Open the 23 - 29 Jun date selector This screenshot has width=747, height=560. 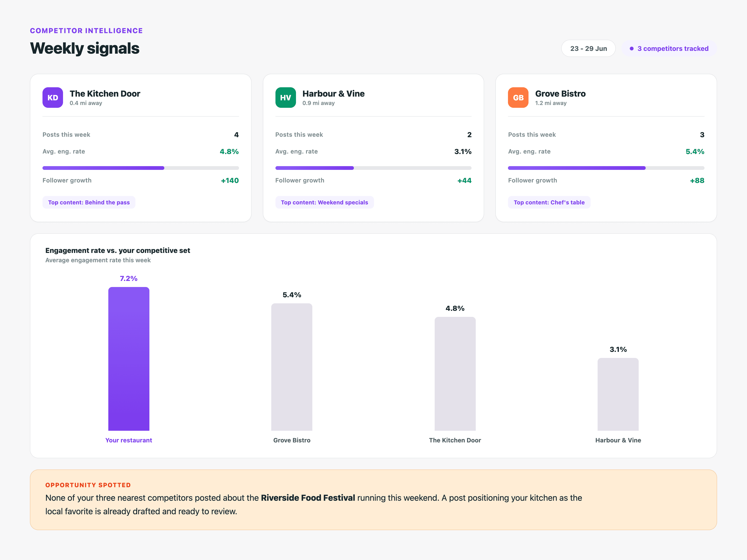[x=588, y=49]
